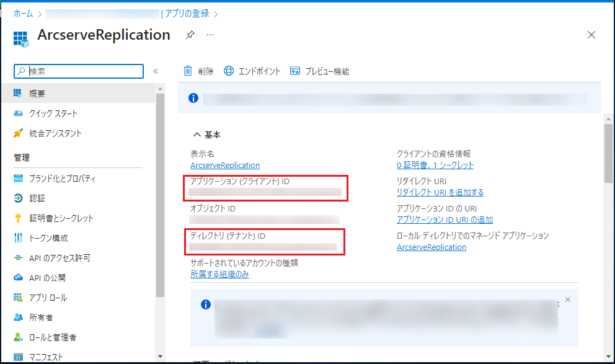The height and width of the screenshot is (364, 615).
Task: Click sidebar scrollbar down arrow
Action: [x=160, y=357]
